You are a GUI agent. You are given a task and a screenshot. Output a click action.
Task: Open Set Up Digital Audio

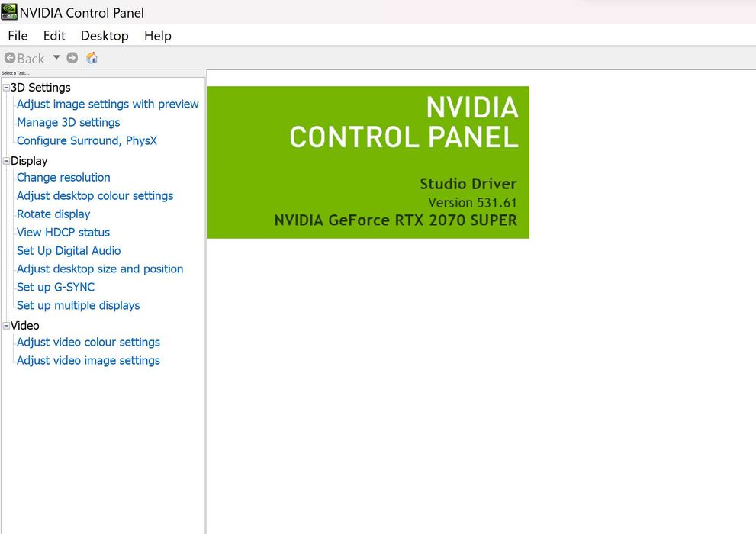pyautogui.click(x=69, y=251)
